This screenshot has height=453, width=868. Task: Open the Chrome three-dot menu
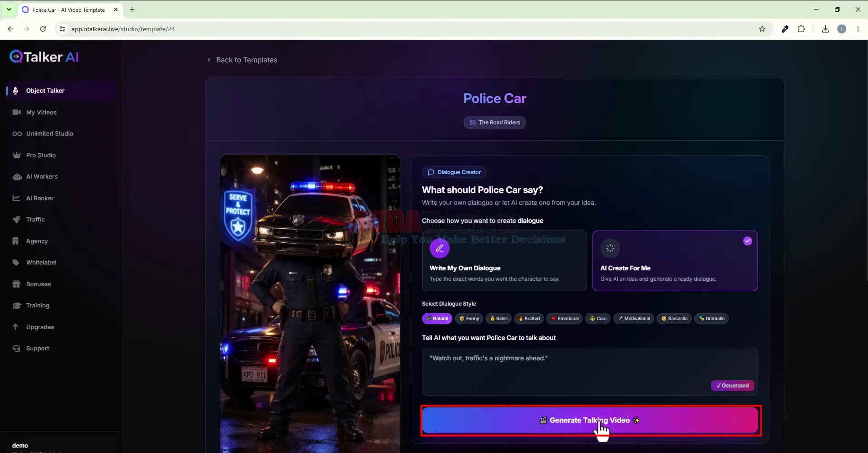[858, 29]
